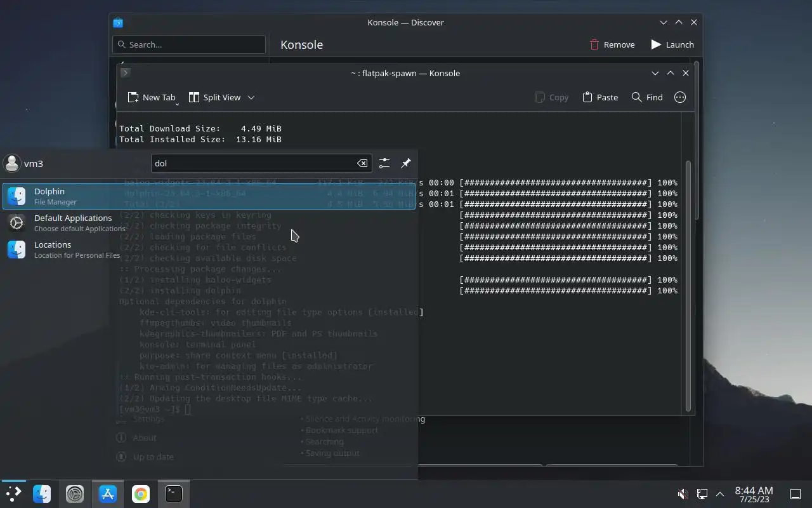
Task: Click the Konsole terminal scrollbar
Action: [688, 286]
